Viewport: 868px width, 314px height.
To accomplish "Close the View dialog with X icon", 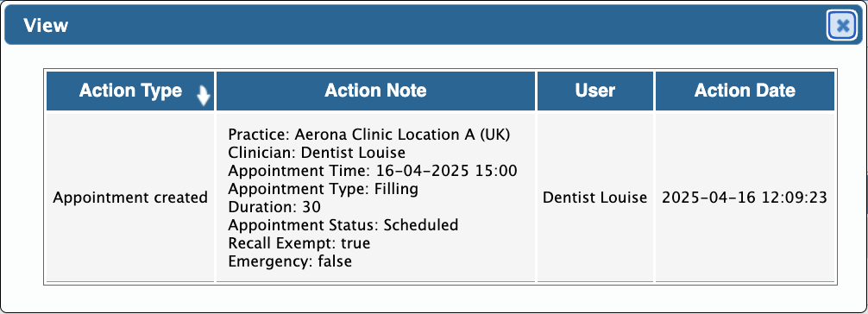I will click(842, 26).
